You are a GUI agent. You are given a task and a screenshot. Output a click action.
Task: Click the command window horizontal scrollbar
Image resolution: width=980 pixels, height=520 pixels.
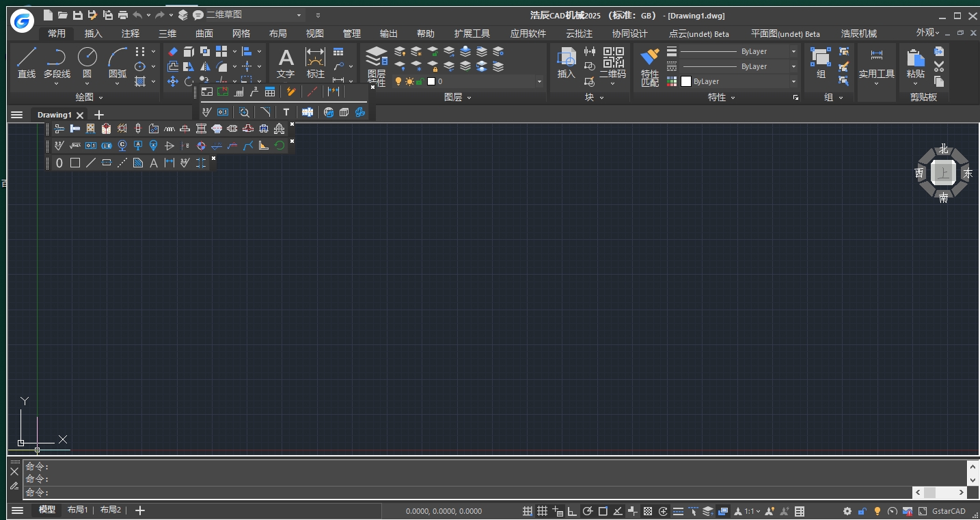click(940, 493)
